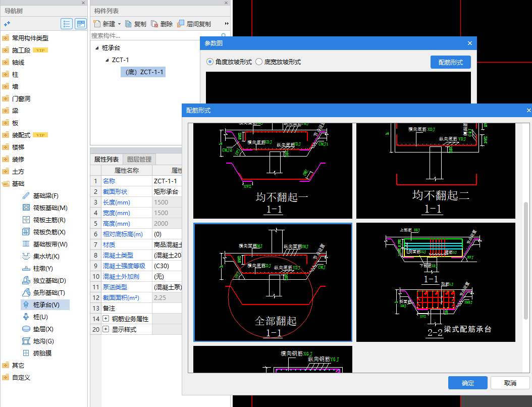Expand 显示样式 property group
The image size is (532, 407).
[x=106, y=329]
